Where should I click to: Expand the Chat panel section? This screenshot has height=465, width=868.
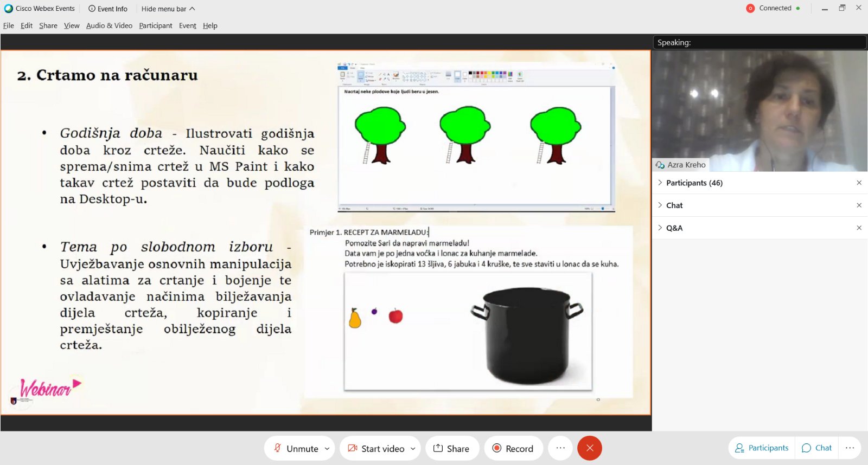click(x=674, y=205)
